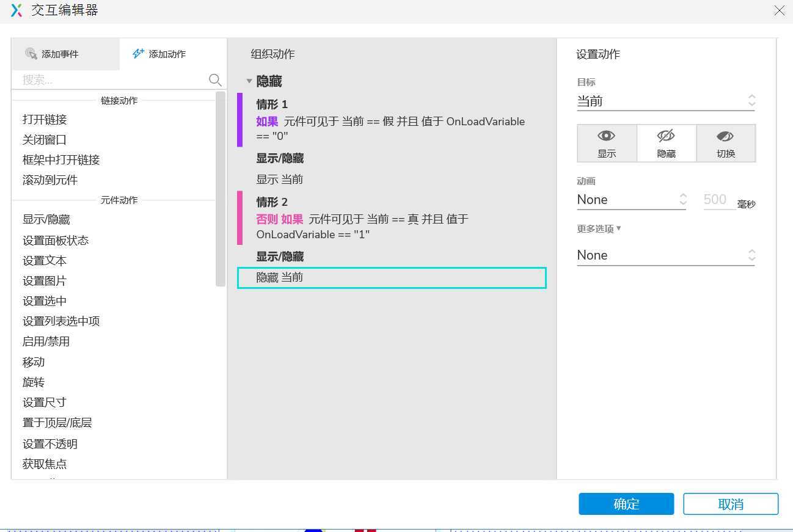
Task: Click the action list vertical scrollbar
Action: click(x=221, y=189)
